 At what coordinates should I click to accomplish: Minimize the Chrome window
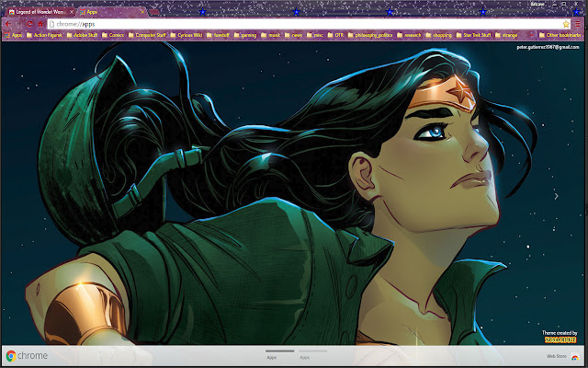pos(555,4)
